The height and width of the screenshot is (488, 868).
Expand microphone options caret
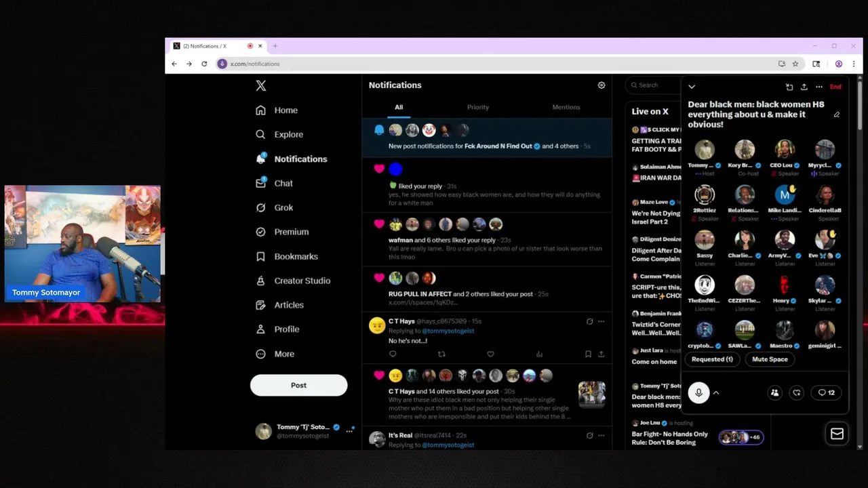pyautogui.click(x=715, y=392)
